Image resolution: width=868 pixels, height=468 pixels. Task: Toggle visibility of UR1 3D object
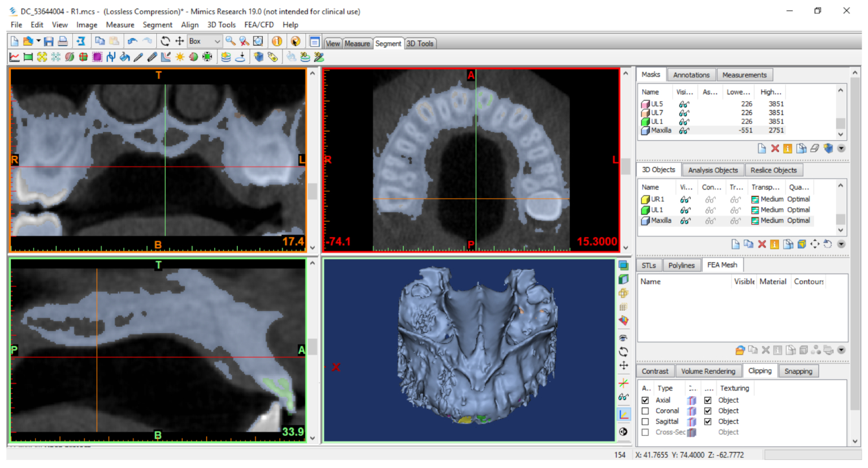(685, 199)
